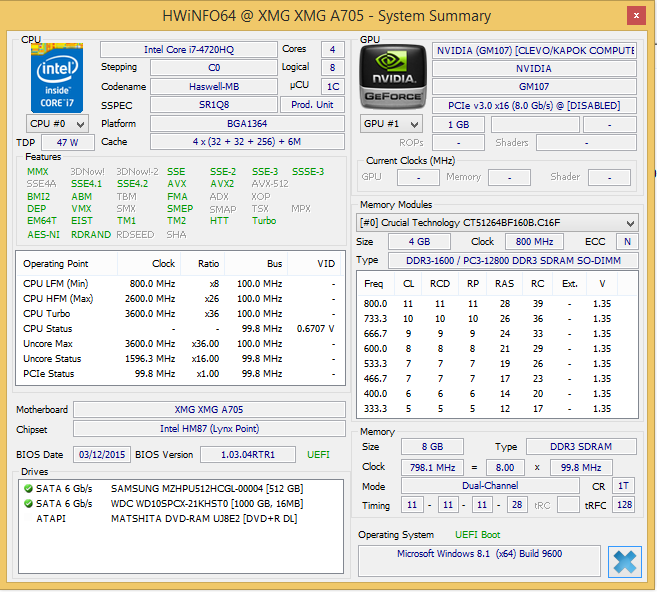The height and width of the screenshot is (592, 657).
Task: Close the System Summary window
Action: click(x=636, y=16)
